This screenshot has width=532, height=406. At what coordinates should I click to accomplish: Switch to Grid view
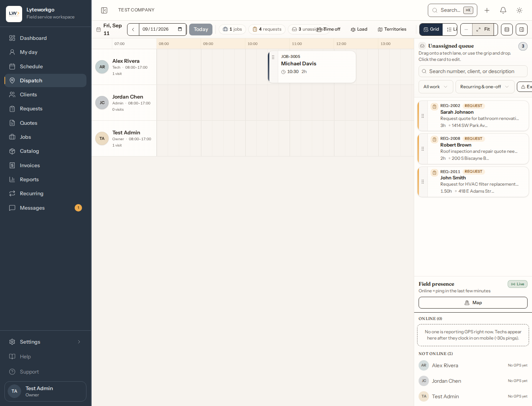pyautogui.click(x=431, y=30)
